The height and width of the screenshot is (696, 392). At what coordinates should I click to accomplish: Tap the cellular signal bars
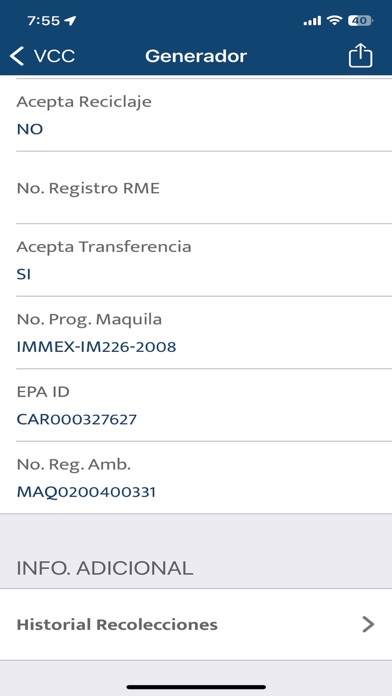pos(312,21)
